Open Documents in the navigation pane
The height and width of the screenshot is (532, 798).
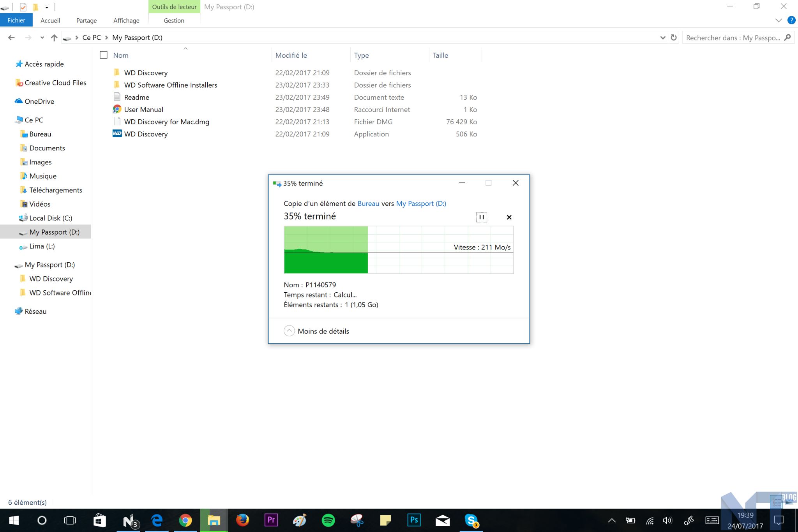point(47,148)
